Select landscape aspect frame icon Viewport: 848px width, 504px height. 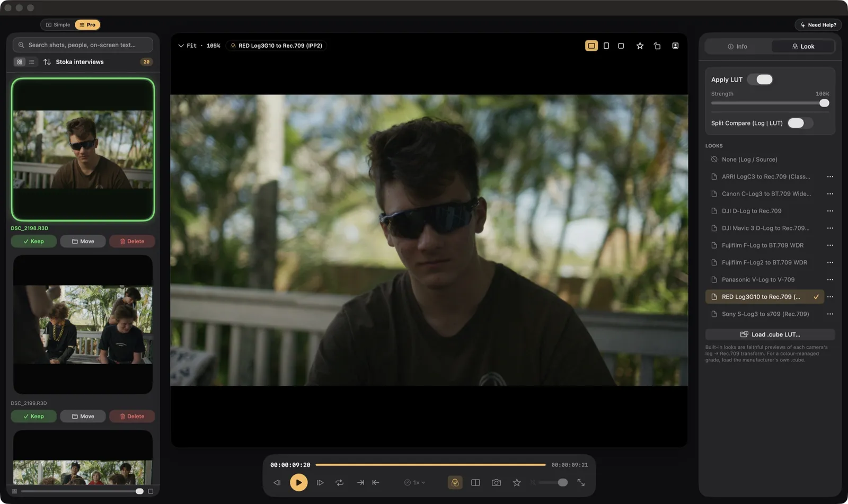click(x=591, y=46)
